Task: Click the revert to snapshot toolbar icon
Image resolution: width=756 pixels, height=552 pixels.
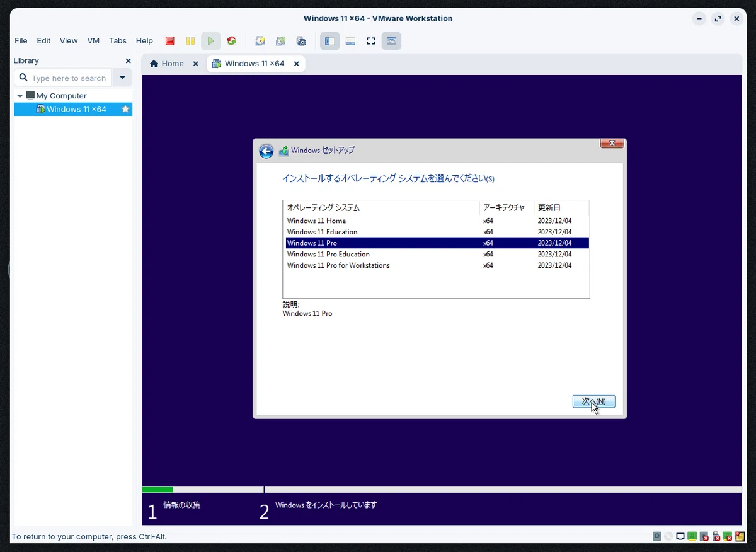Action: [281, 41]
